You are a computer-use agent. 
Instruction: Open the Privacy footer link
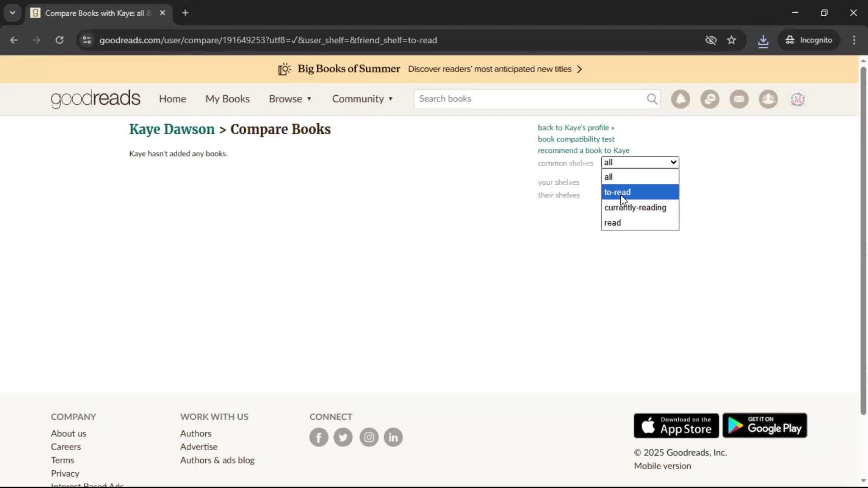[65, 474]
